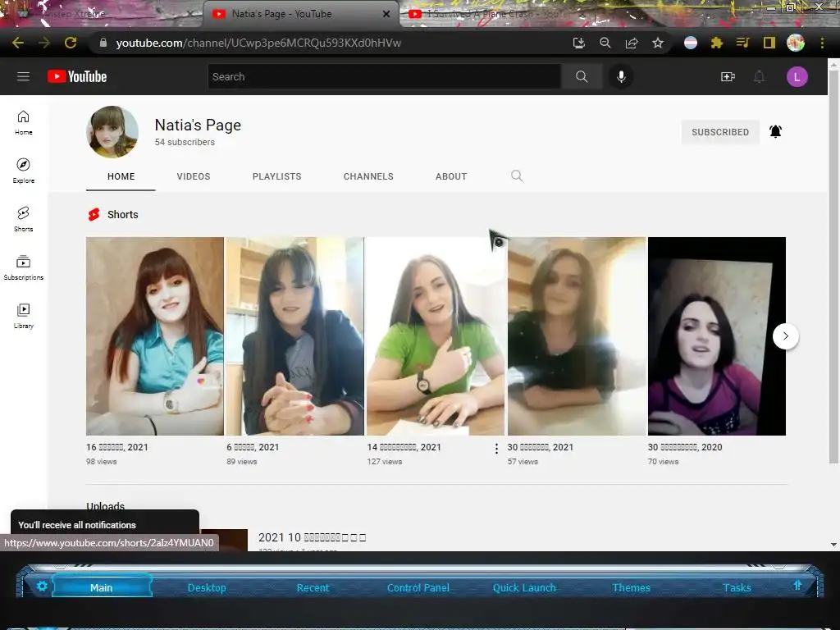Open the short with 70 views
This screenshot has height=630, width=840.
(x=717, y=336)
